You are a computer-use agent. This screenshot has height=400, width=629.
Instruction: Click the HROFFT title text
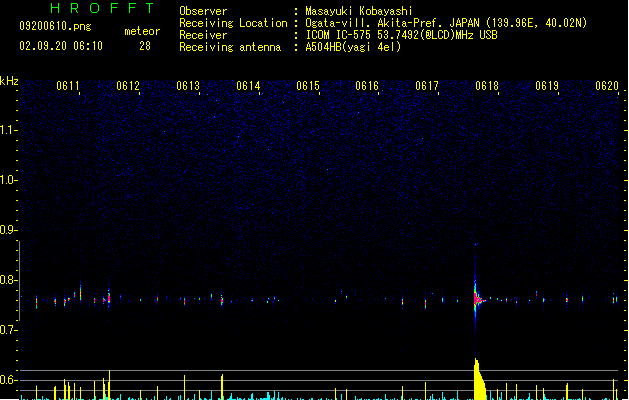point(103,8)
